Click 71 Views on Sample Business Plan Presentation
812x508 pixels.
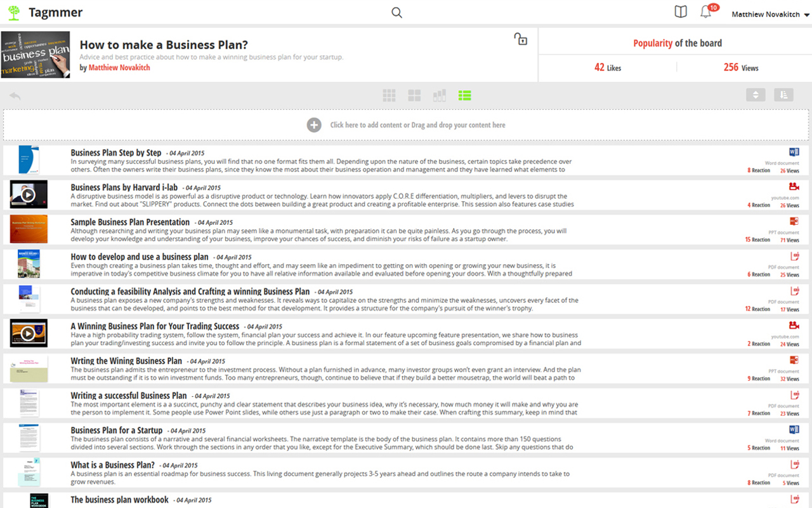(x=790, y=240)
